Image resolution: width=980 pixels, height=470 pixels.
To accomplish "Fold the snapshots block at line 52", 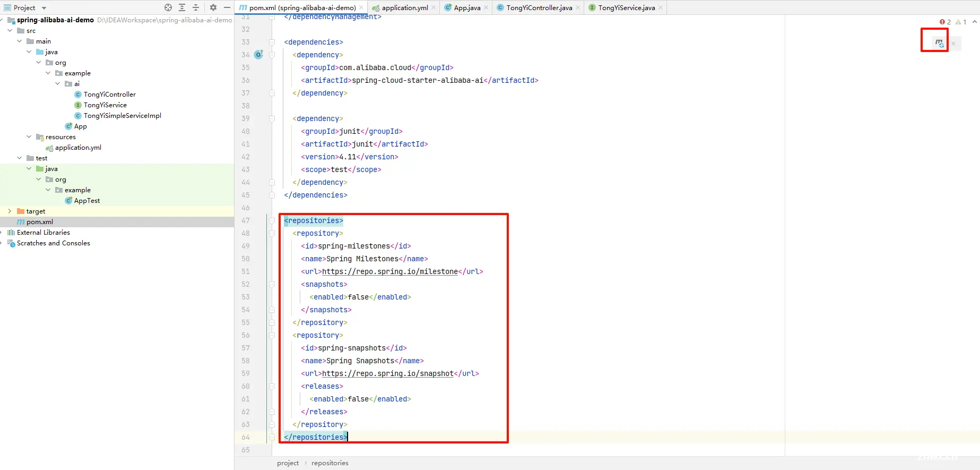I will (272, 284).
